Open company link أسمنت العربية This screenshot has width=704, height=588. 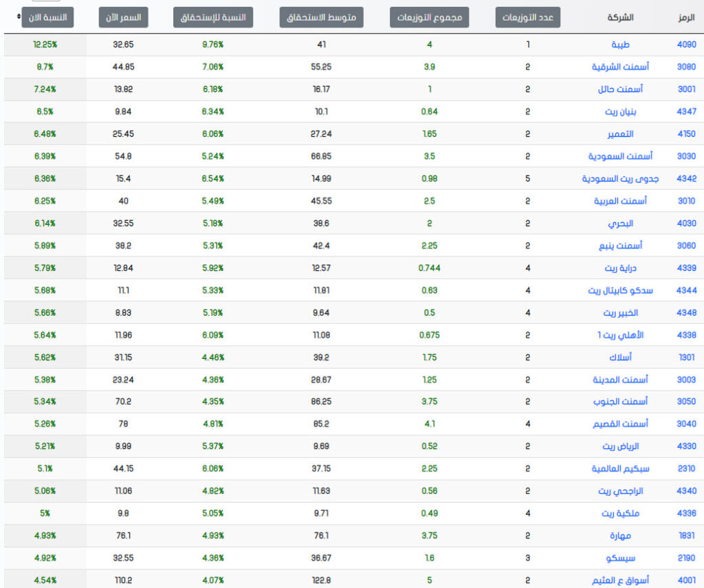click(621, 201)
